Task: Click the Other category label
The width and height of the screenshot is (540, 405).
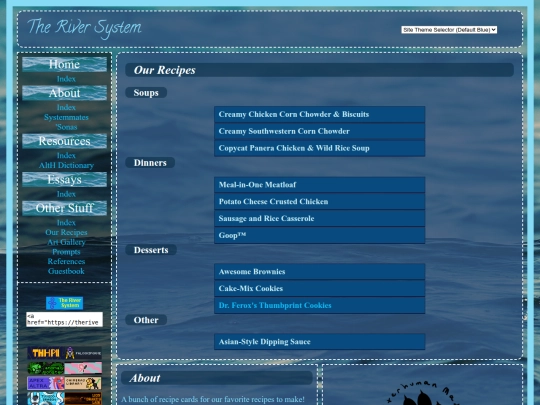Action: pos(146,320)
